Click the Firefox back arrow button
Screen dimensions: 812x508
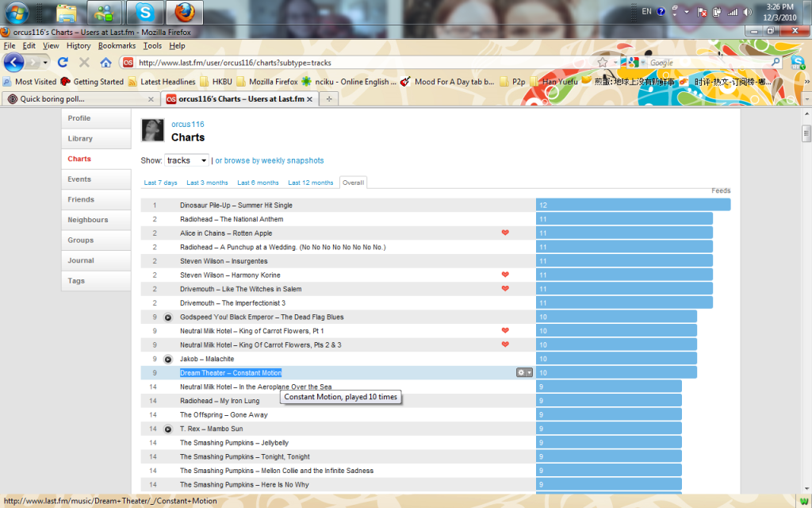[13, 63]
